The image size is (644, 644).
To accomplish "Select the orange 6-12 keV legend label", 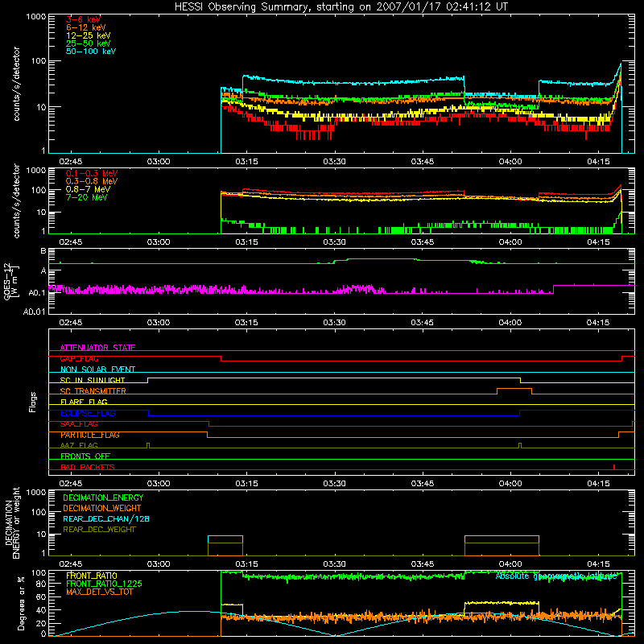I will coord(86,27).
